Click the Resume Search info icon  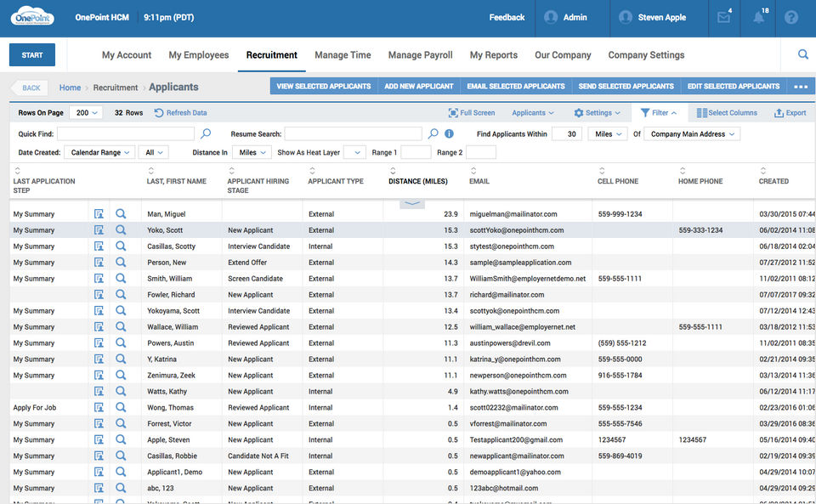pos(449,133)
